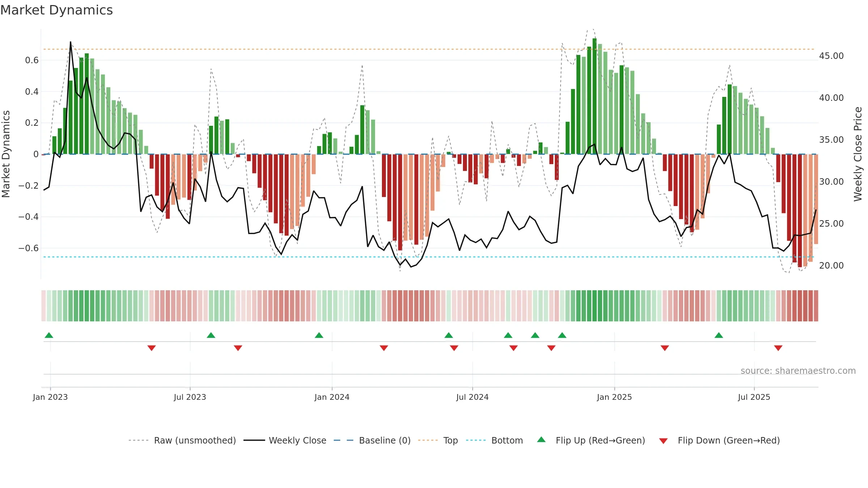Click the Flip Down red triangle legend icon
This screenshot has height=488, width=868.
click(x=663, y=441)
